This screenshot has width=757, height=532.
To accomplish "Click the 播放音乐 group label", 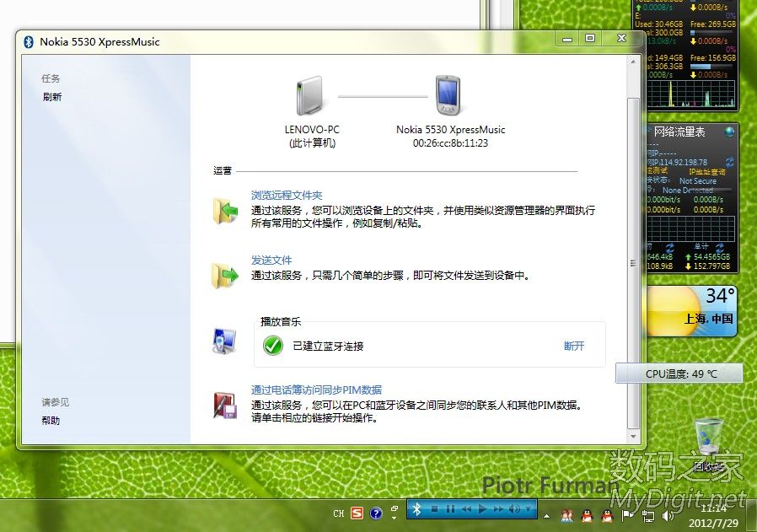I will [281, 321].
